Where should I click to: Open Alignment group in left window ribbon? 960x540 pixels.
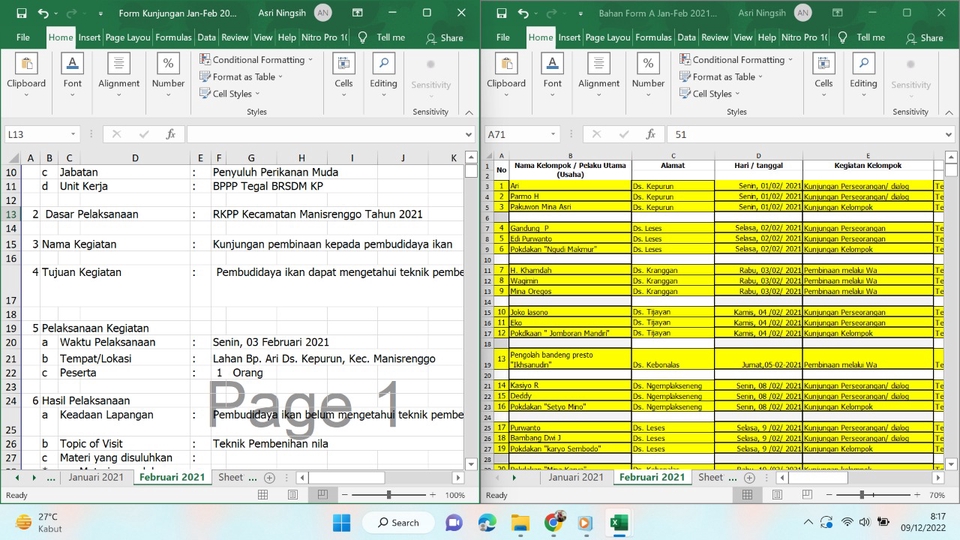click(x=119, y=75)
